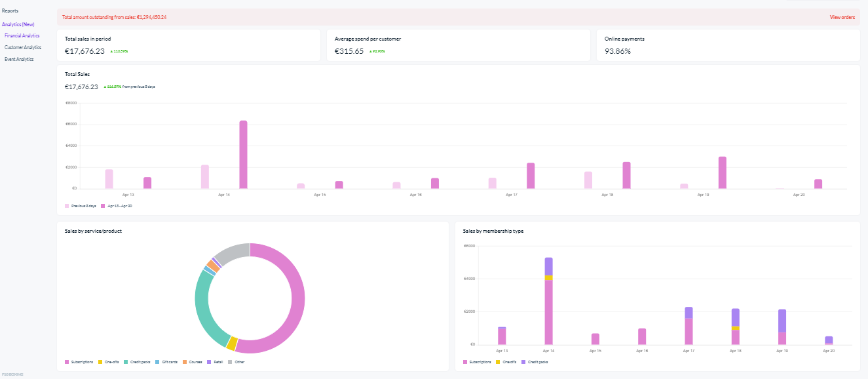Open the View orders link

[x=842, y=17]
